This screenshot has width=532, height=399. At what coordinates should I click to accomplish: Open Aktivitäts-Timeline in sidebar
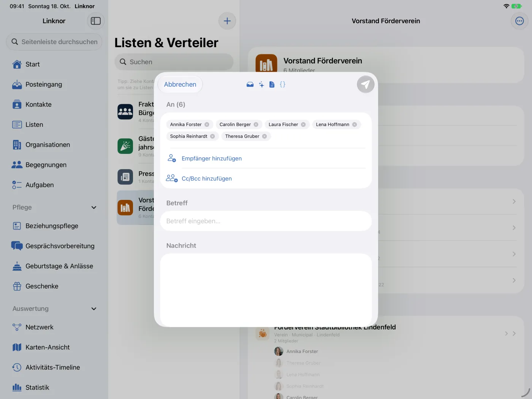click(x=54, y=367)
